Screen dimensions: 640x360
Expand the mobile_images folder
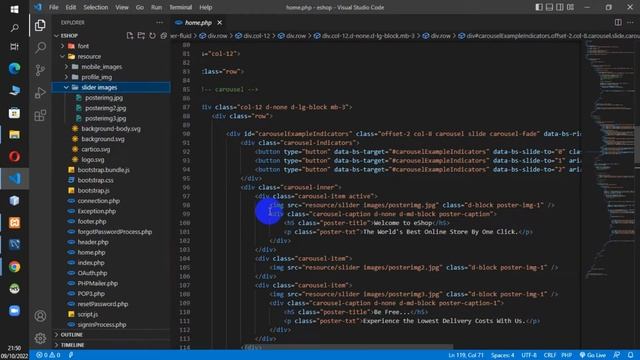tap(101, 67)
